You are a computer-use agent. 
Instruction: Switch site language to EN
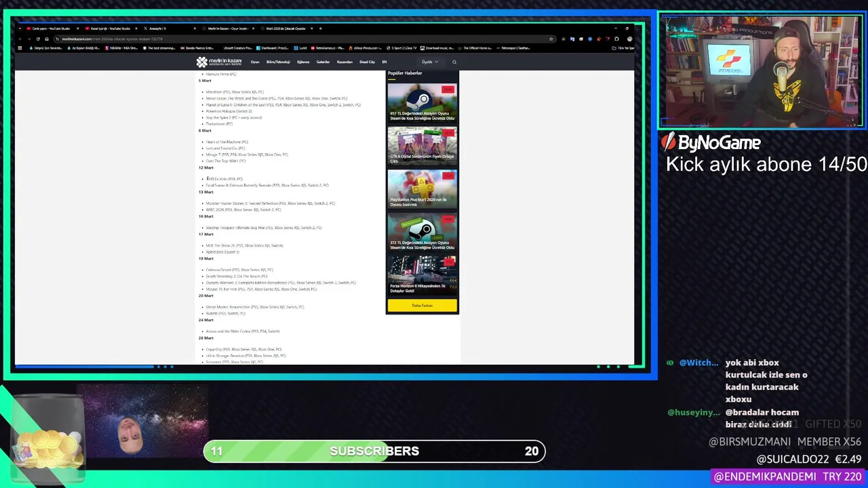pyautogui.click(x=384, y=62)
